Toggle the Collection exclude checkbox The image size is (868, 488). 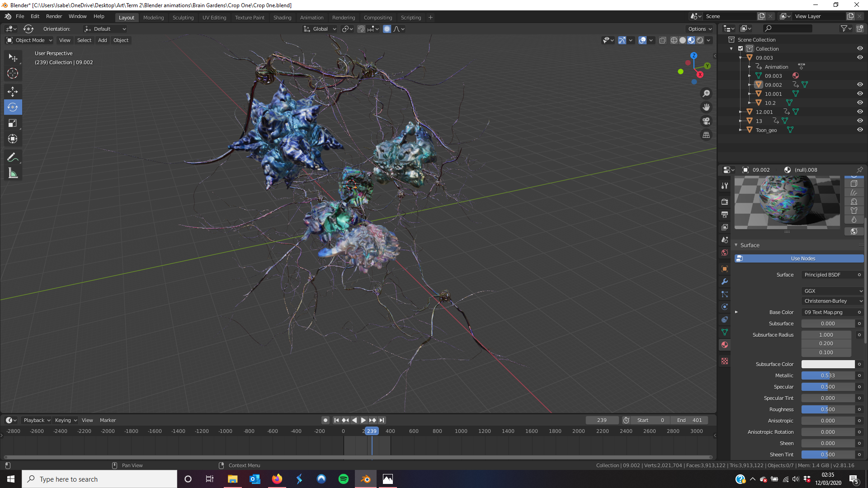(x=741, y=48)
